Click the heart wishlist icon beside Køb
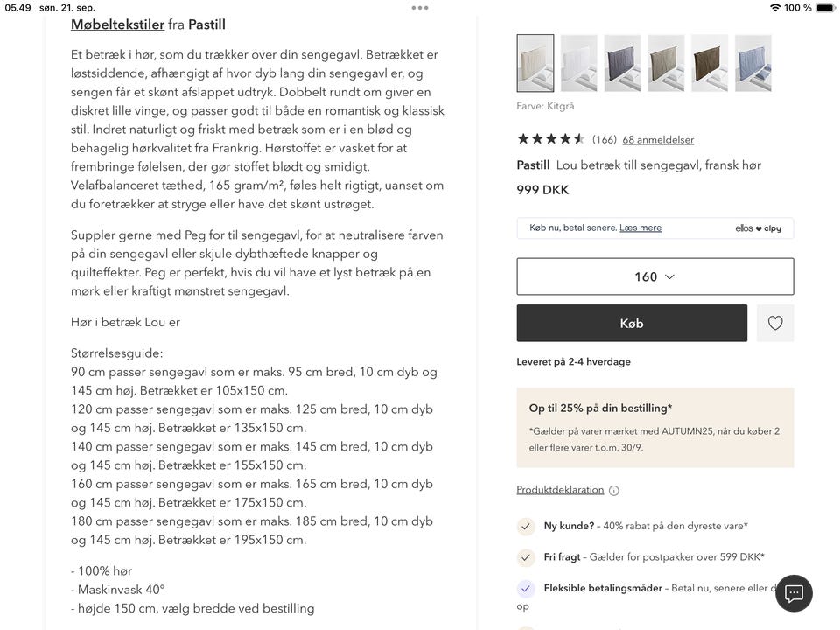Viewport: 840px width, 630px height. coord(774,323)
